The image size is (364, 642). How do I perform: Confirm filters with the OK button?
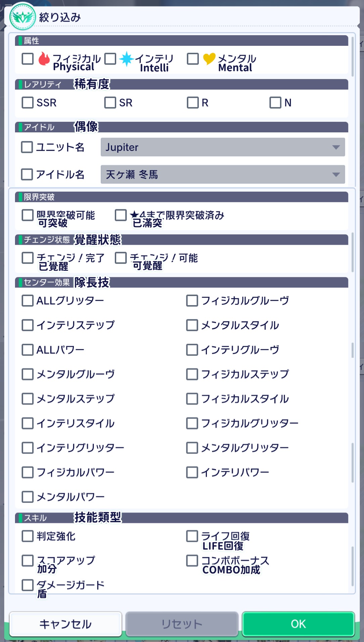[x=298, y=624]
